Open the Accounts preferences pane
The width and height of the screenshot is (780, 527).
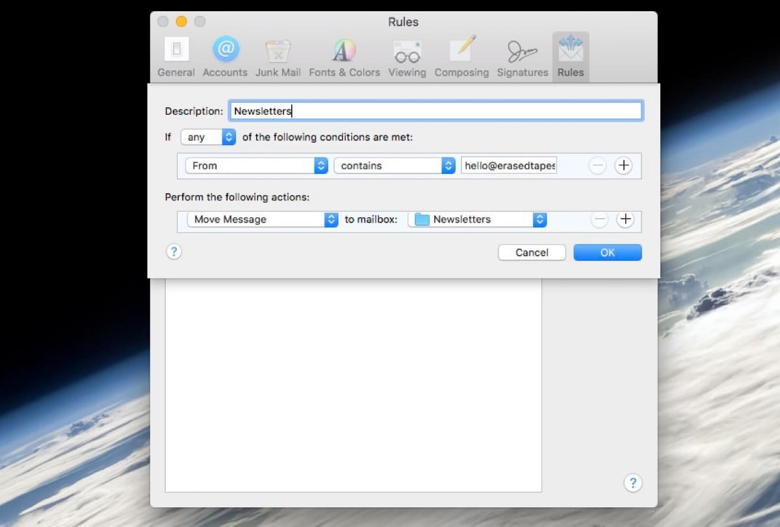click(225, 56)
